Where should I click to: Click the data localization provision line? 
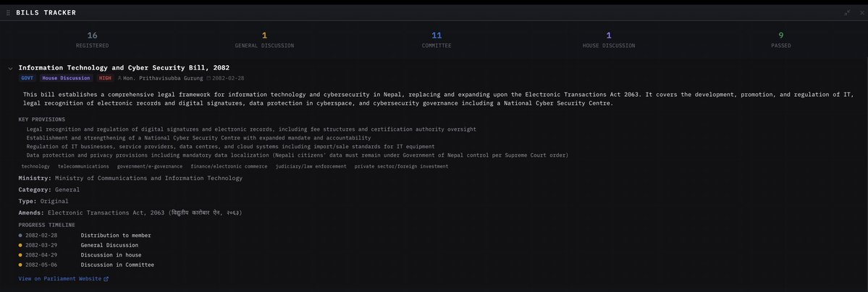(298, 155)
